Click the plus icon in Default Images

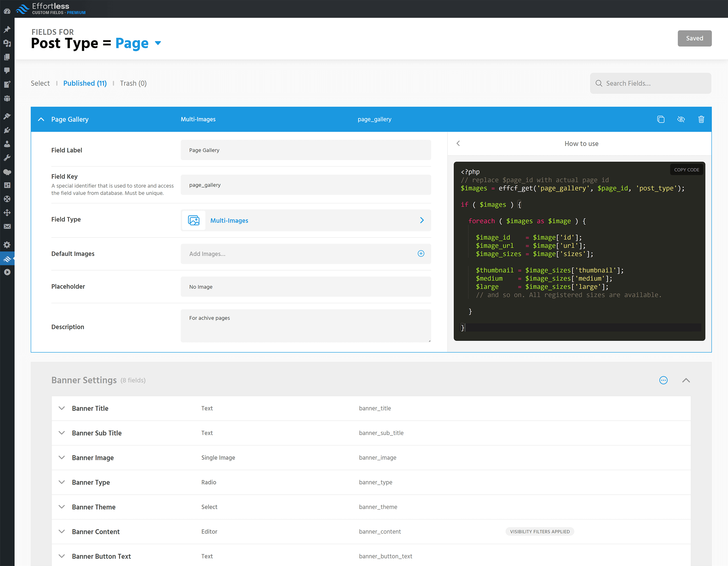(x=421, y=254)
